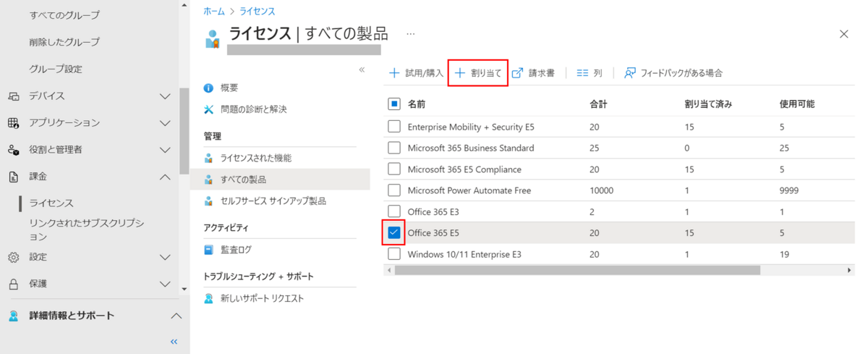Viewport: 868px width, 354px height.
Task: Click the 問題の診断と解決 wrench icon
Action: [209, 109]
